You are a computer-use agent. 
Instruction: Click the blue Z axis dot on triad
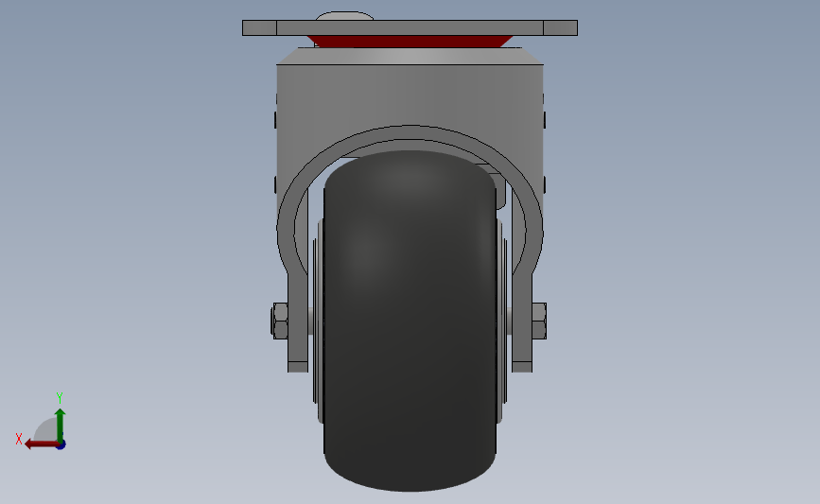[x=61, y=444]
